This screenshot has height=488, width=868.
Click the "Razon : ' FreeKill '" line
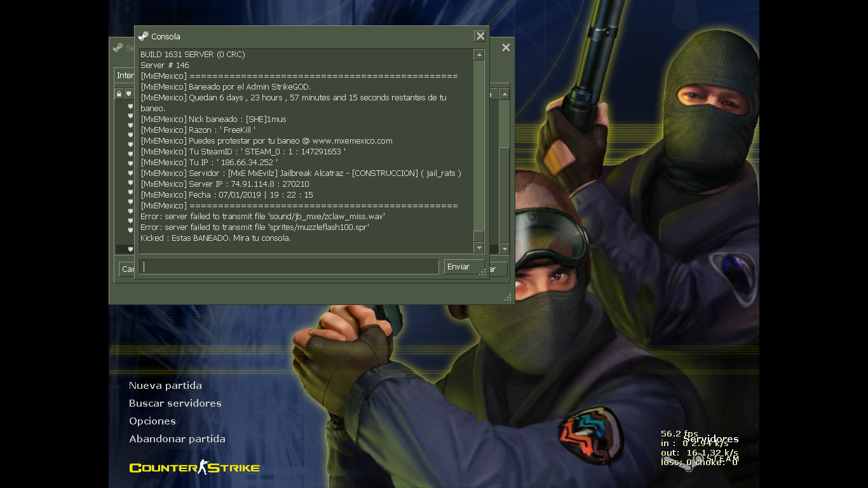click(198, 130)
